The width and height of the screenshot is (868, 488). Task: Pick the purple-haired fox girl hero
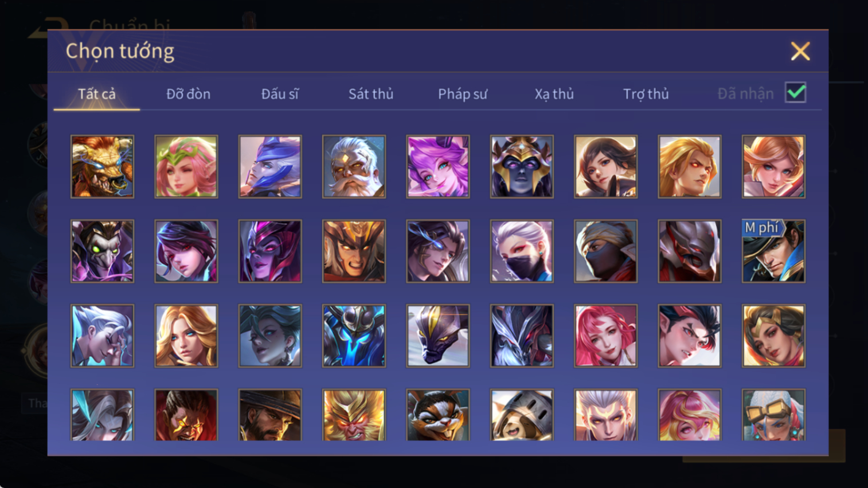click(x=438, y=167)
